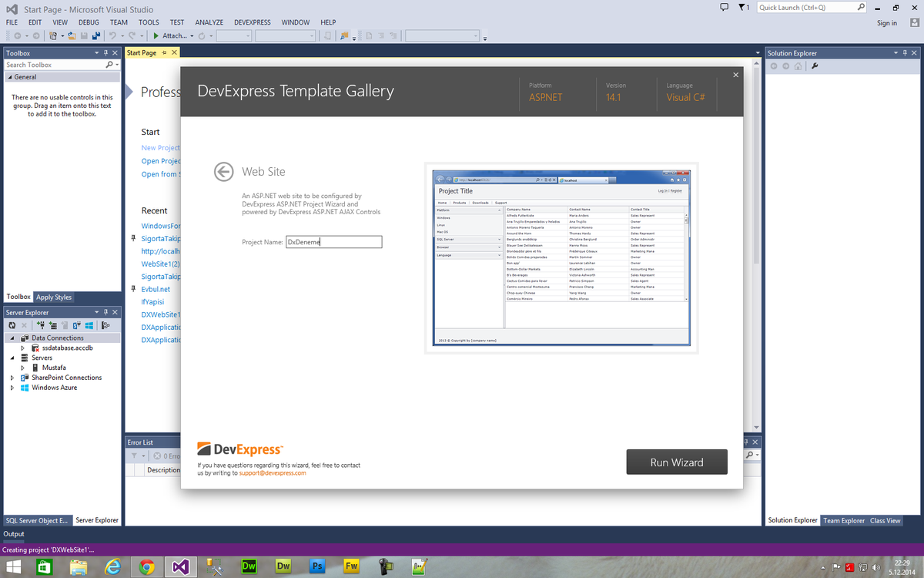The width and height of the screenshot is (924, 578).
Task: Open the solution platforms combo box
Action: [x=285, y=35]
